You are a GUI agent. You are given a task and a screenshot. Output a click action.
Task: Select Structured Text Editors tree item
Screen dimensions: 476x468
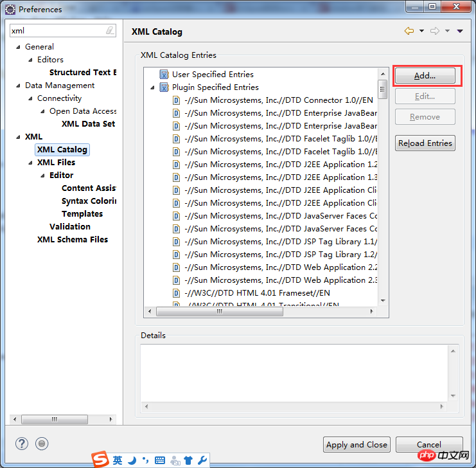pos(83,73)
